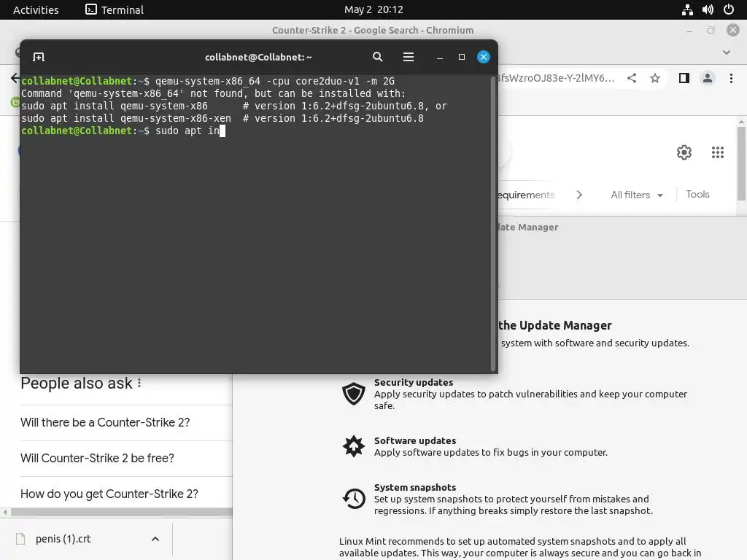This screenshot has width=747, height=560.
Task: Open the Google apps grid icon
Action: pos(718,152)
